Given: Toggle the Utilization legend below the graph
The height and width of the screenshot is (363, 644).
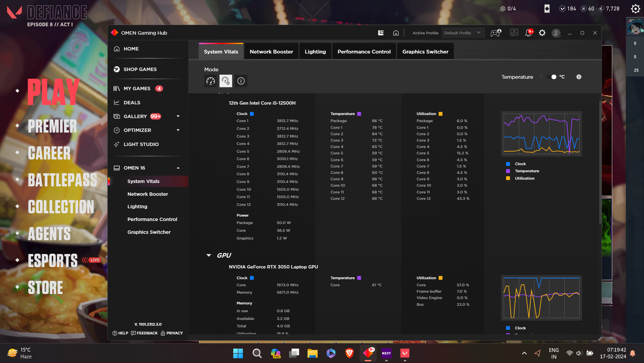Looking at the screenshot, I should 508,178.
